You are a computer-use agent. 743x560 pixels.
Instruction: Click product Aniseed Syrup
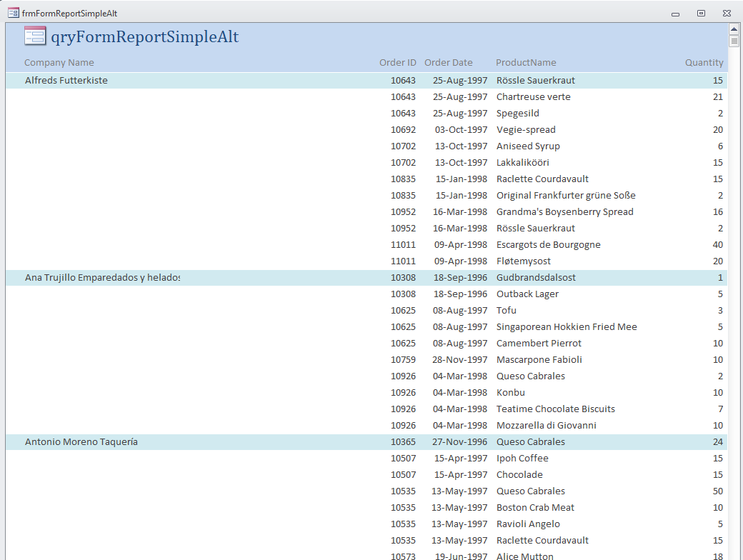click(x=528, y=146)
